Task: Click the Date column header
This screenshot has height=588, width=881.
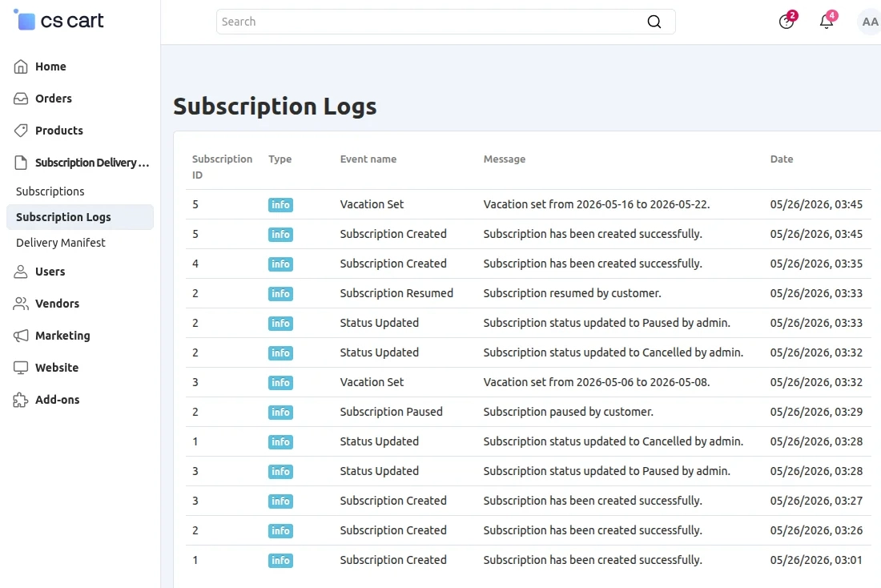Action: click(x=782, y=159)
